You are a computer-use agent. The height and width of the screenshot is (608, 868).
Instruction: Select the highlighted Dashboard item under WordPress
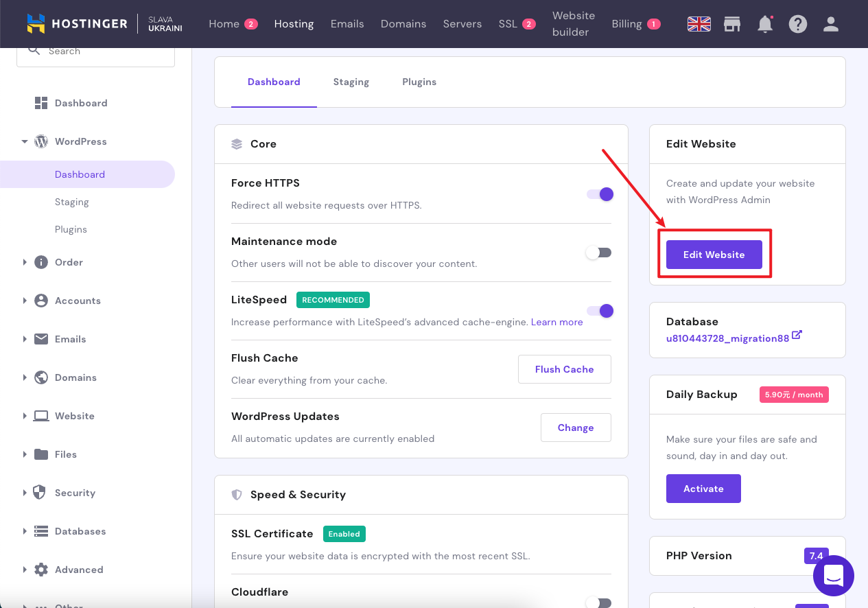[87, 174]
